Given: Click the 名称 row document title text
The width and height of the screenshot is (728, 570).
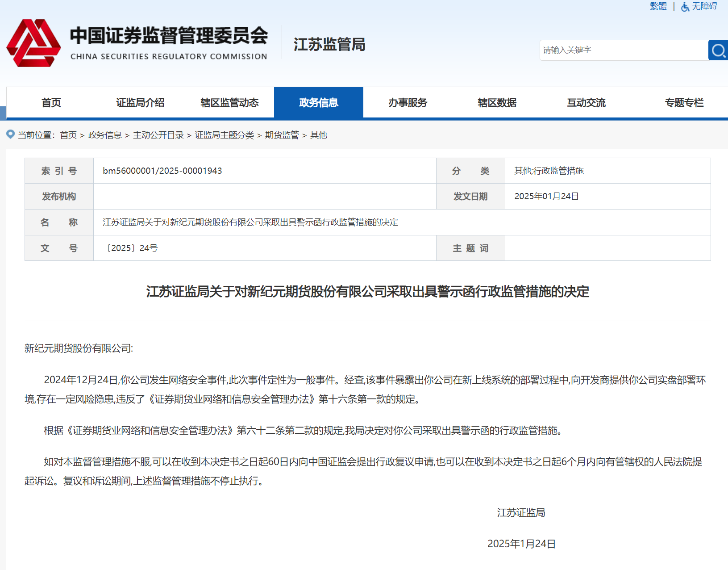Looking at the screenshot, I should tap(250, 222).
